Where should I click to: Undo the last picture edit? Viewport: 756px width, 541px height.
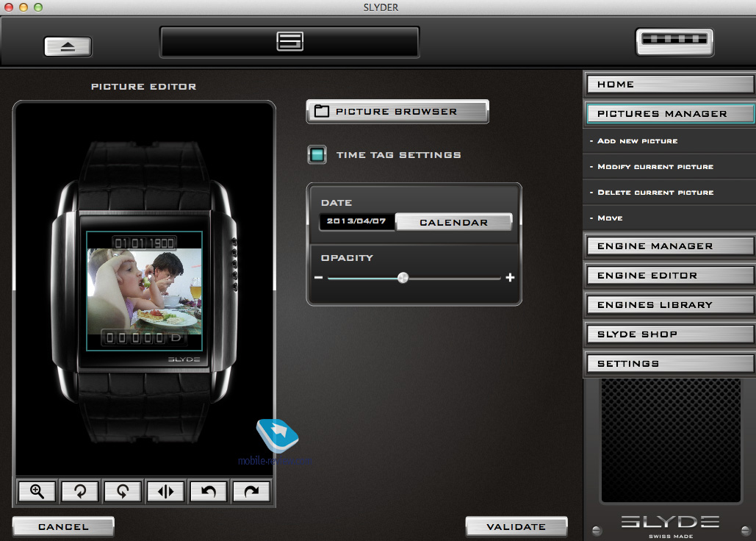coord(209,491)
